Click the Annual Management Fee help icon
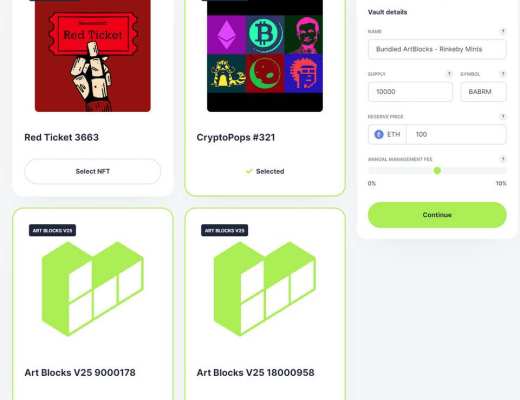This screenshot has width=520, height=400. [503, 159]
